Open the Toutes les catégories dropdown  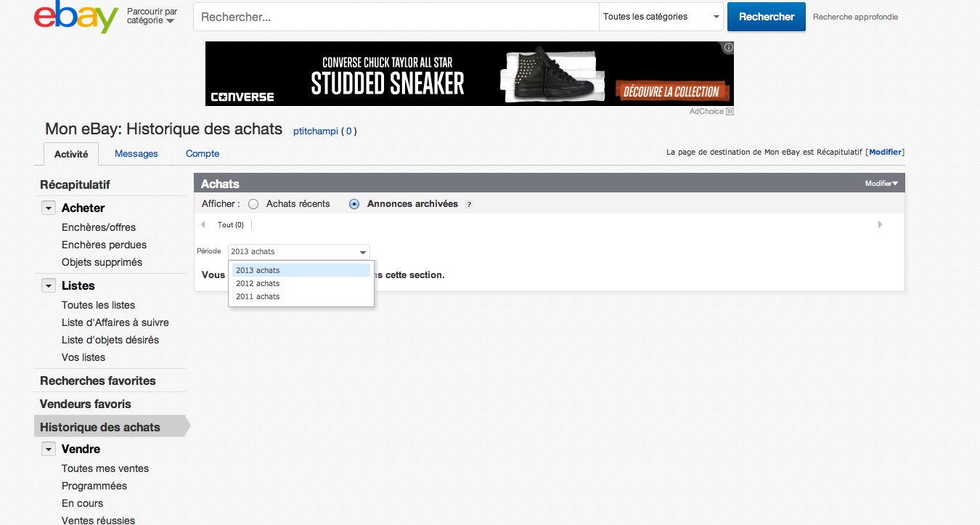coord(661,17)
